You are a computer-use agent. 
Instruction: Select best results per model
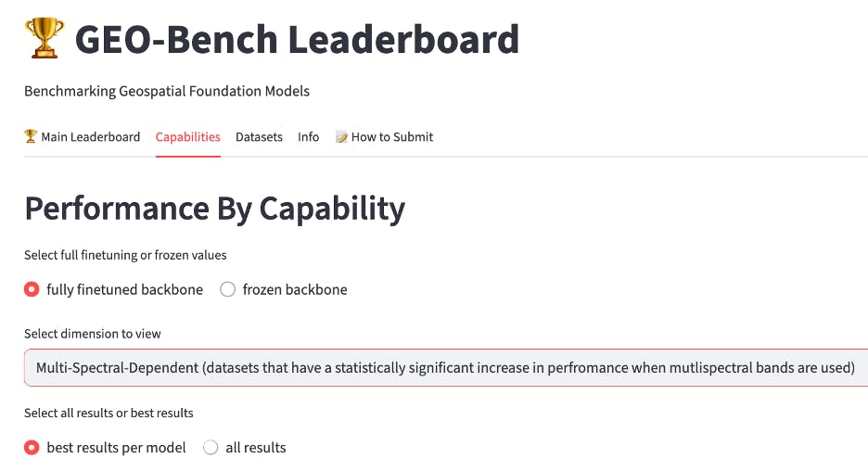[x=32, y=448]
